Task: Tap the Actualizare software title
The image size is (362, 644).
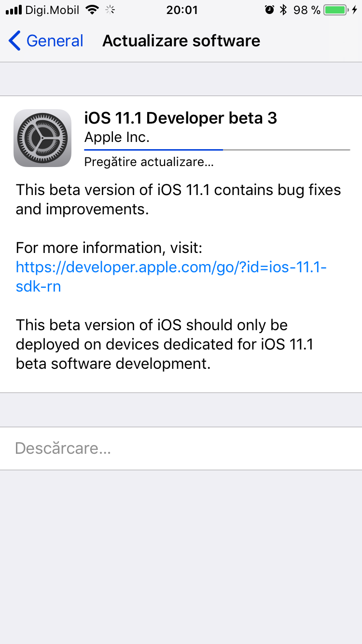Action: (181, 41)
